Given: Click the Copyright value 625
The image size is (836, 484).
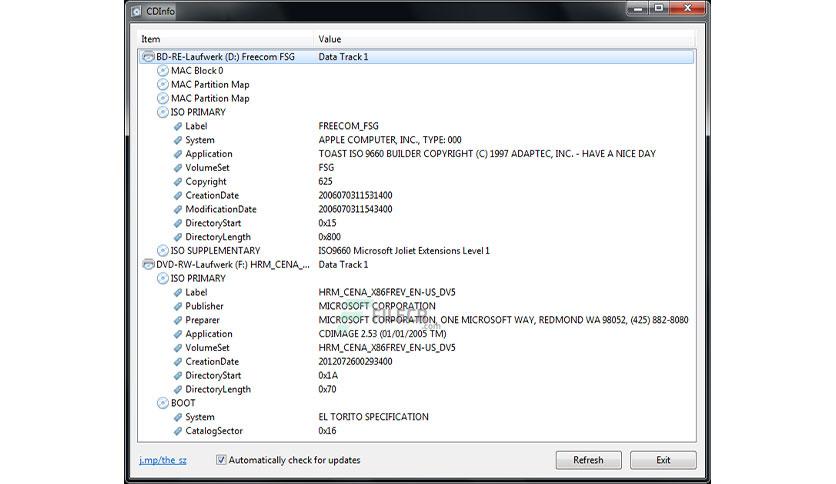Looking at the screenshot, I should click(x=325, y=181).
